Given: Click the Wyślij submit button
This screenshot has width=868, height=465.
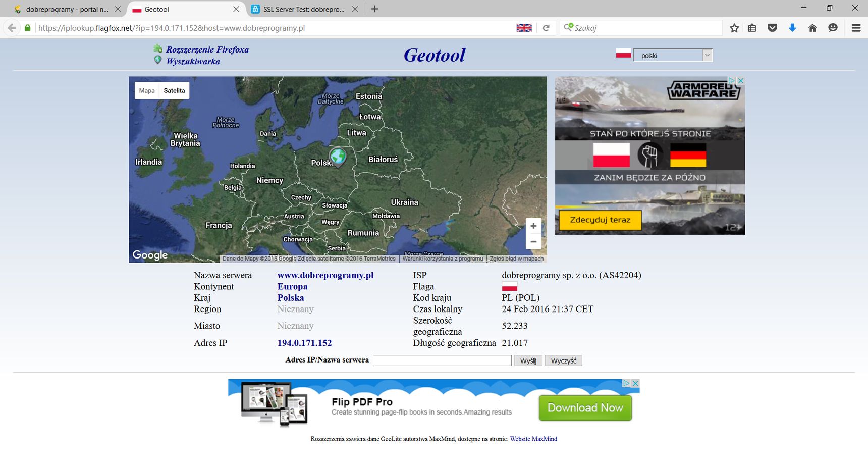Looking at the screenshot, I should 528,360.
